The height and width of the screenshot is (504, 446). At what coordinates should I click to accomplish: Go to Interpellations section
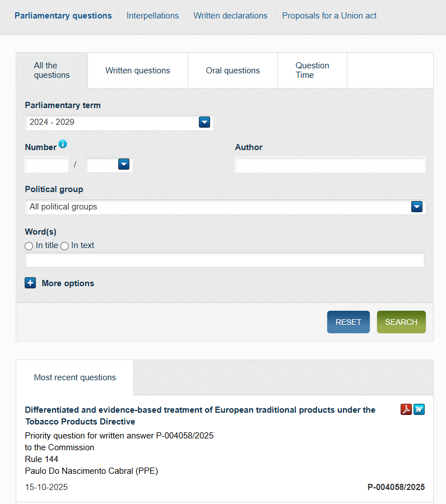tap(152, 16)
